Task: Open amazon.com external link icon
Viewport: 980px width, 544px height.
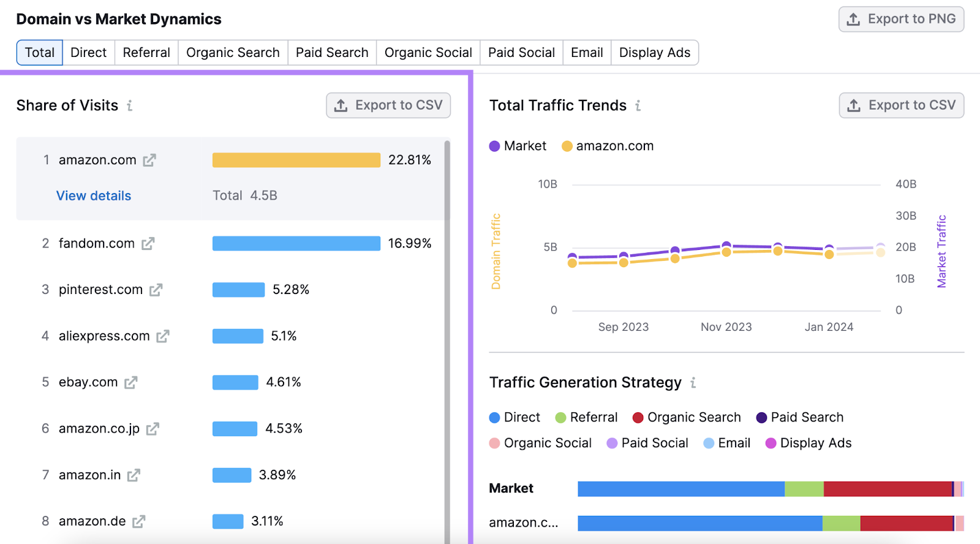Action: click(149, 161)
